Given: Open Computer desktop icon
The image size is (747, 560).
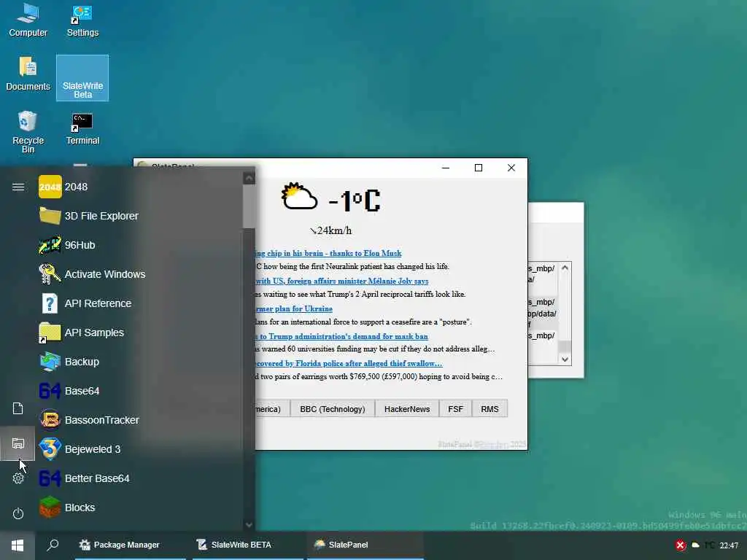Looking at the screenshot, I should coord(28,20).
